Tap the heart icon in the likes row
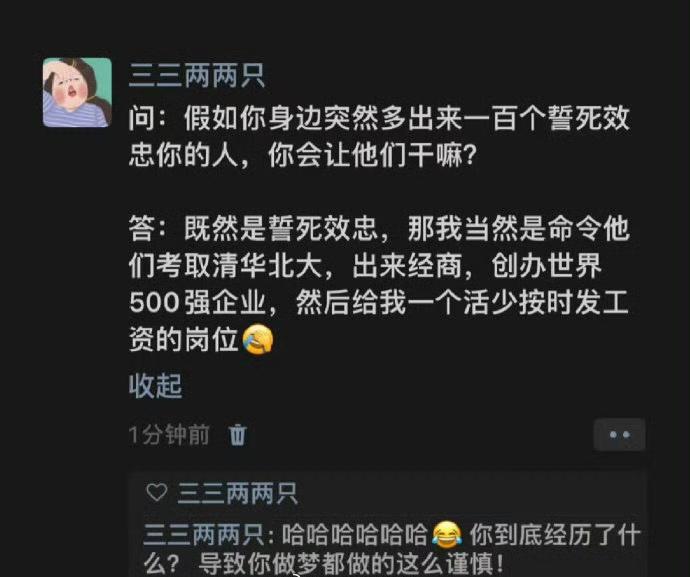The height and width of the screenshot is (577, 690). click(x=157, y=492)
